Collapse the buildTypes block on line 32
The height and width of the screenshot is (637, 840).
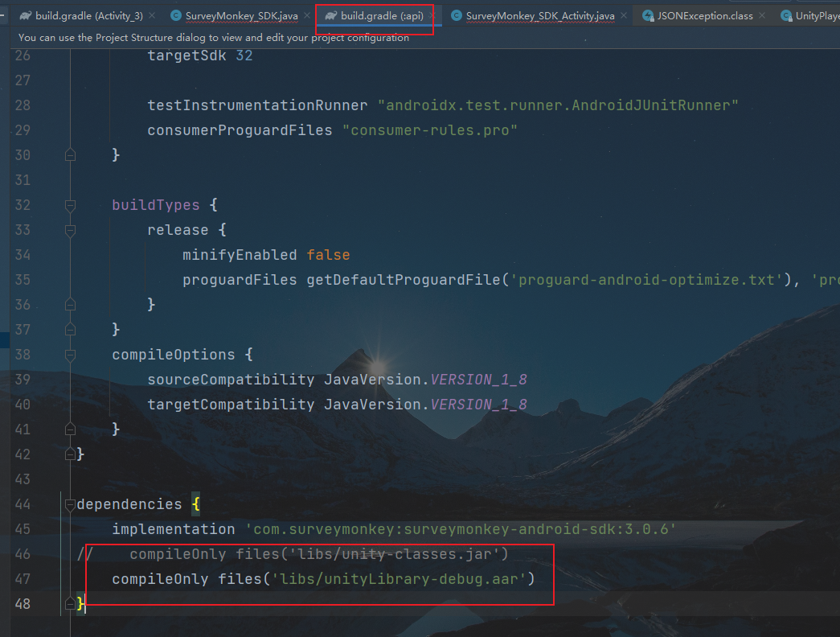point(70,205)
